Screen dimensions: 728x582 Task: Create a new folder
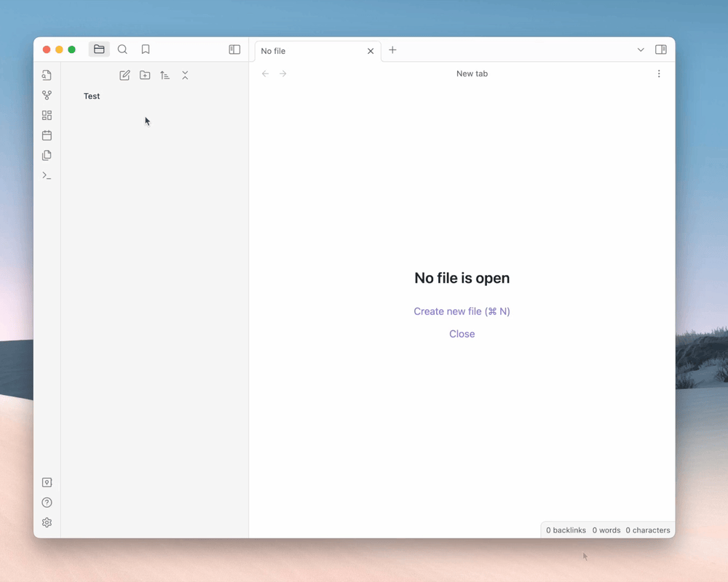pyautogui.click(x=145, y=75)
